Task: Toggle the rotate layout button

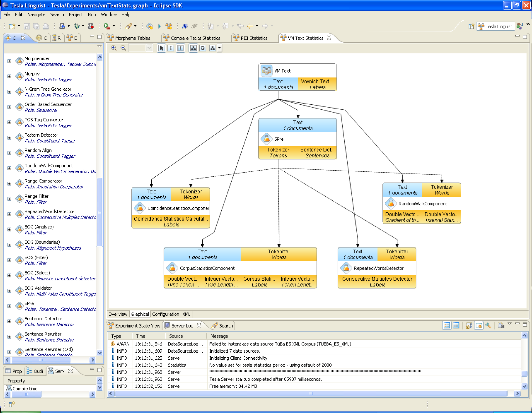Action: [203, 48]
